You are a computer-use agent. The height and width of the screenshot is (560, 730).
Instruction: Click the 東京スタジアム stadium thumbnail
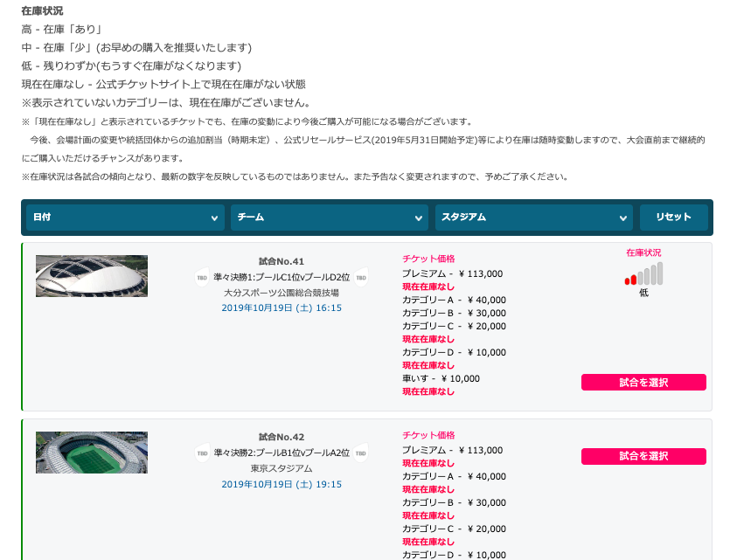91,453
